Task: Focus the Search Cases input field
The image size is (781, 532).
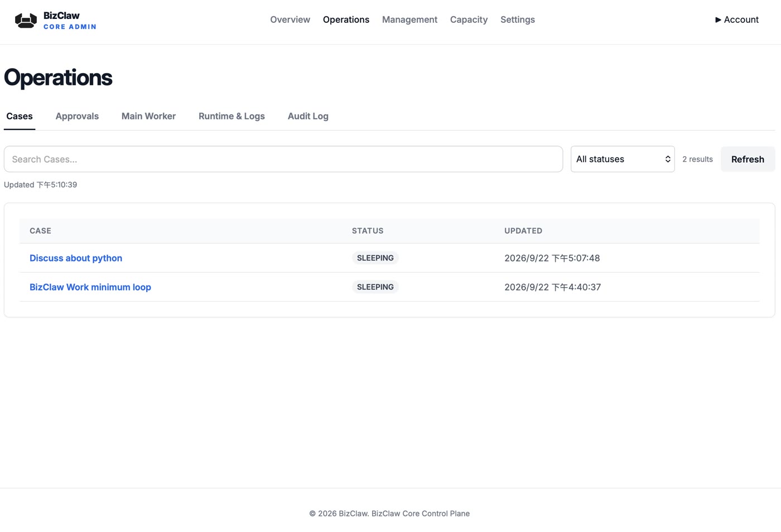Action: click(x=283, y=159)
